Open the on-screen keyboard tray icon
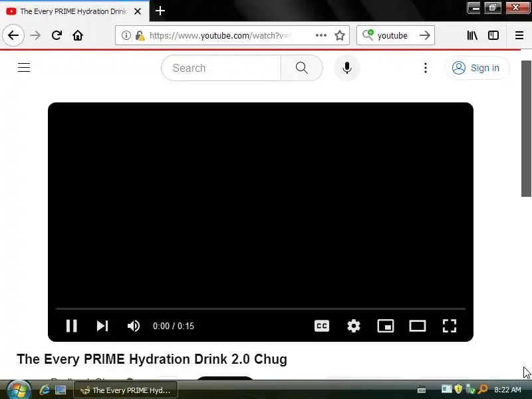Viewport: 532px width, 399px height. point(422,389)
